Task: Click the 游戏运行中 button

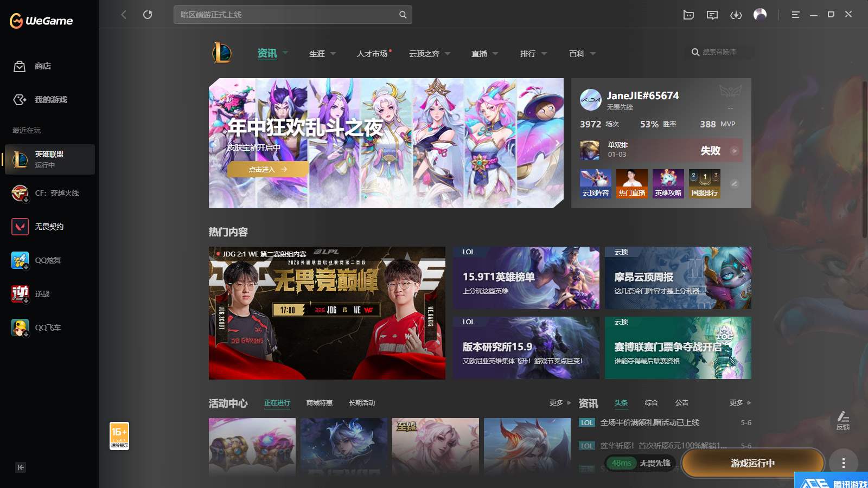Action: tap(752, 463)
